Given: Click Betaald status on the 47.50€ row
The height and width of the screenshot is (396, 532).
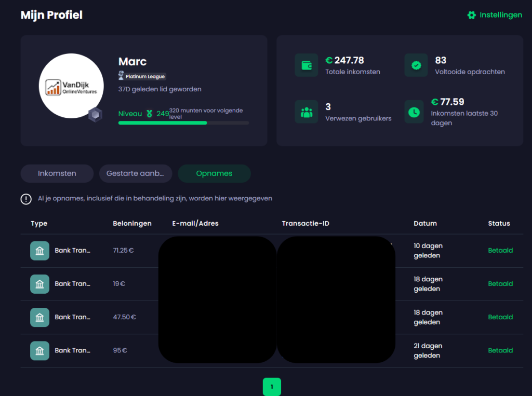Looking at the screenshot, I should click(500, 317).
